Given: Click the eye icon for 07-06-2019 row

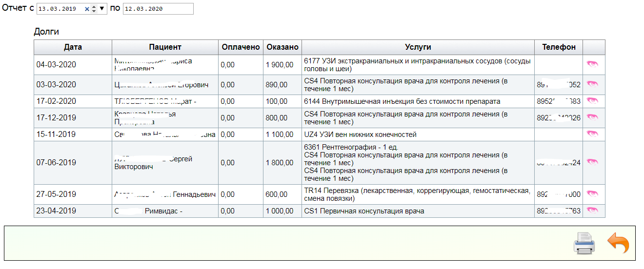Looking at the screenshot, I should (x=592, y=162).
